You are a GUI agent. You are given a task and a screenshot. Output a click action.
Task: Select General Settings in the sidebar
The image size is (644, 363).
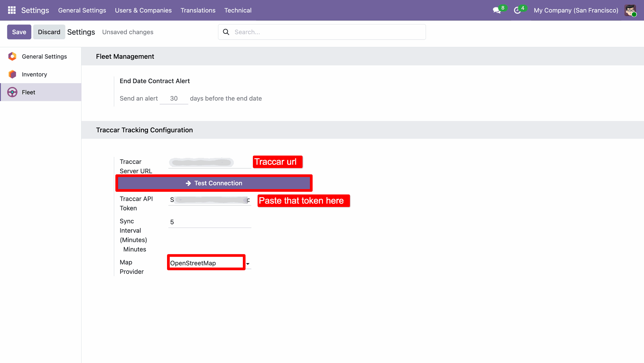pos(41,56)
